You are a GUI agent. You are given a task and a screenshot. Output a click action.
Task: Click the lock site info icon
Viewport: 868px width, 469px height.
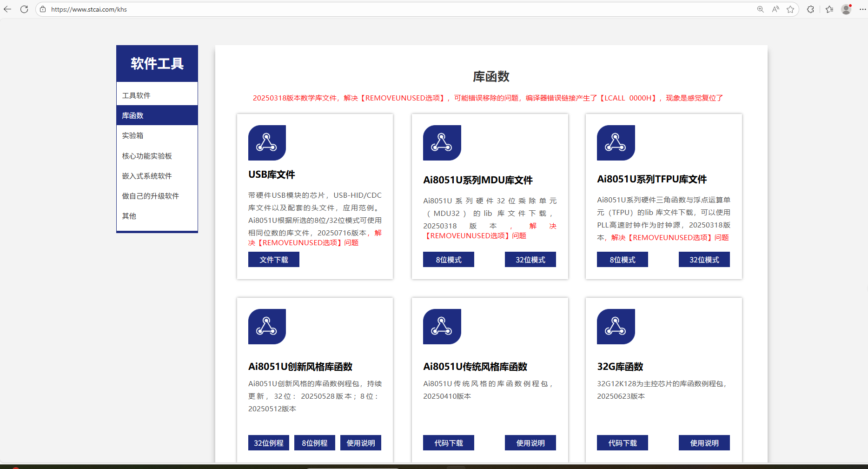[43, 9]
